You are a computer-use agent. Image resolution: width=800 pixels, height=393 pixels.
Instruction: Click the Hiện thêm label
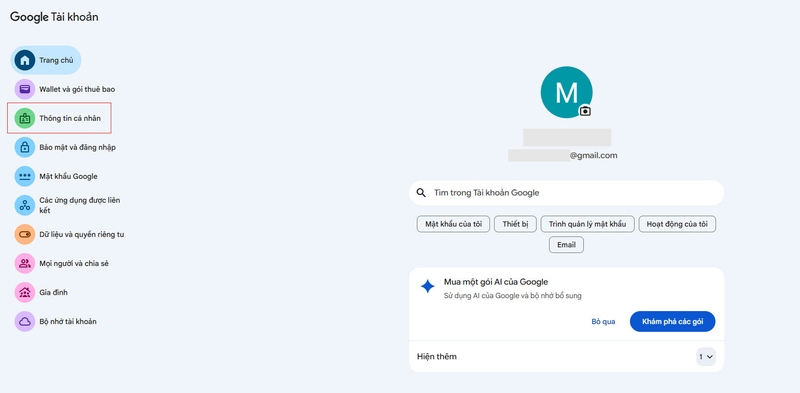[x=437, y=357]
